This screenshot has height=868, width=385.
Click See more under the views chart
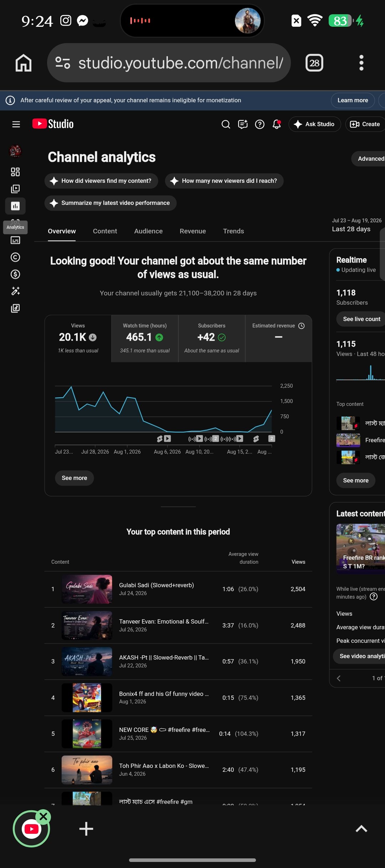click(x=75, y=478)
